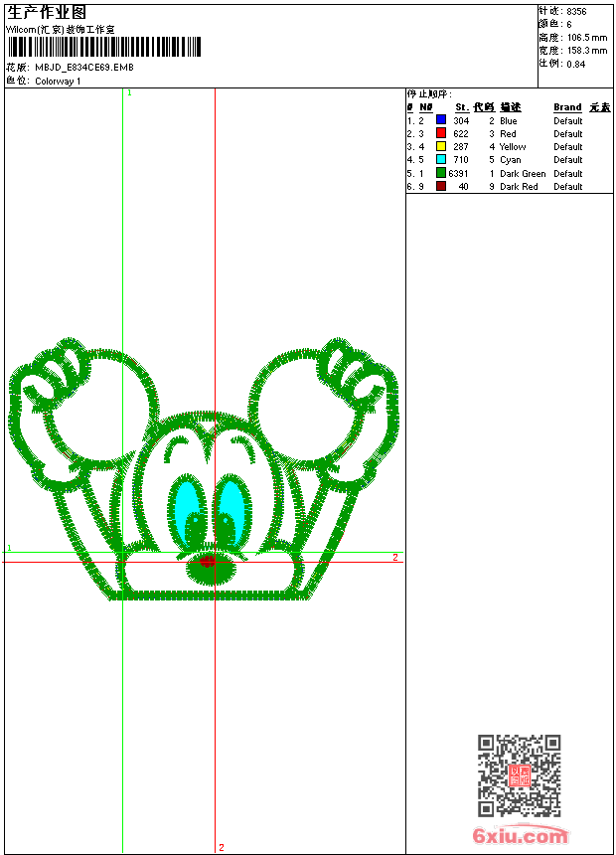Click the dark red mouth stitch of the design
Image resolution: width=616 pixels, height=855 pixels.
pos(207,560)
